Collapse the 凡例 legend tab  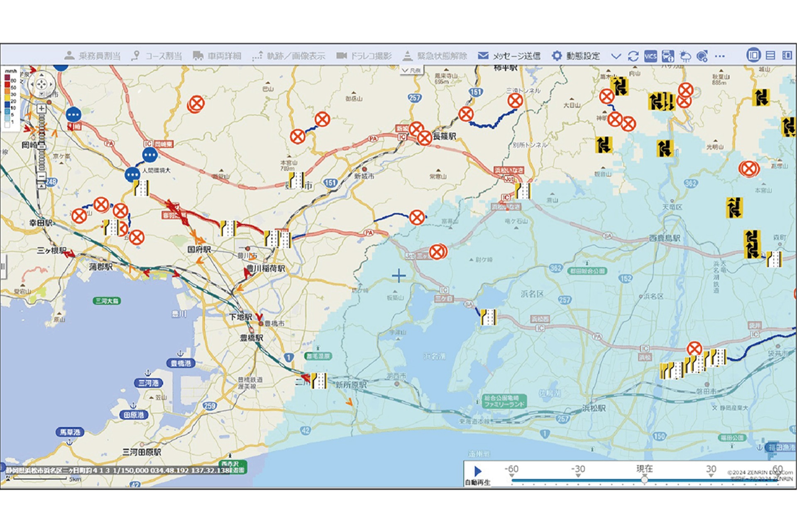(411, 71)
